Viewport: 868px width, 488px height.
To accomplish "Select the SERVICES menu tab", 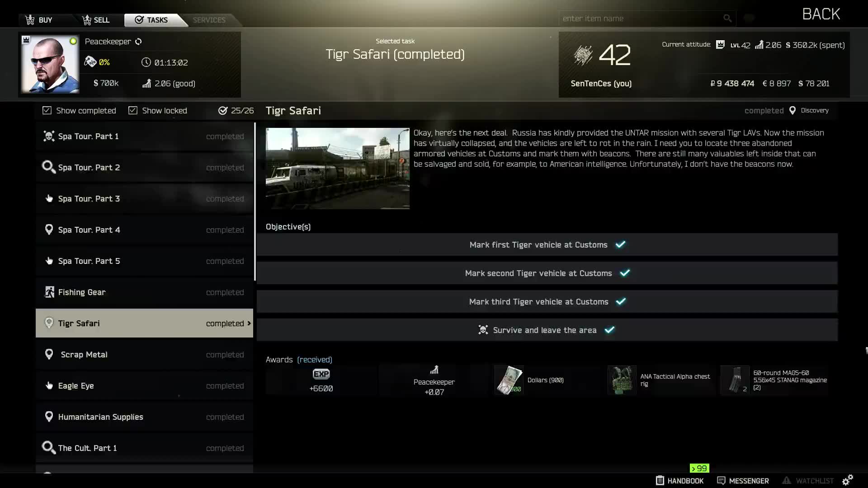I will click(209, 20).
